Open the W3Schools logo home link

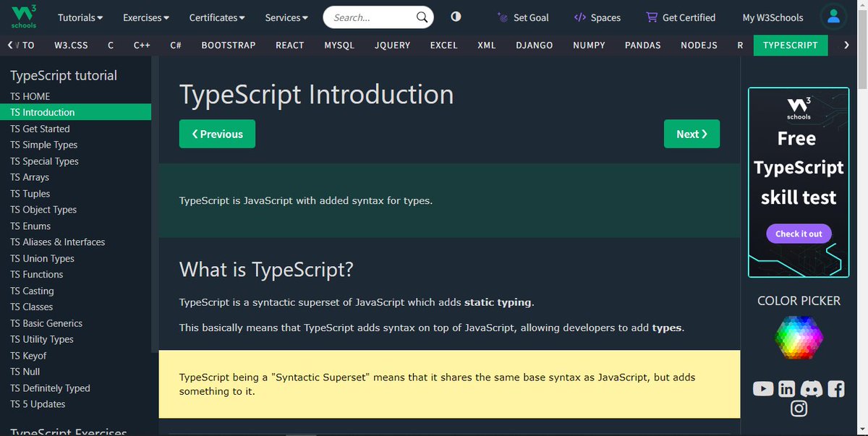click(x=25, y=17)
